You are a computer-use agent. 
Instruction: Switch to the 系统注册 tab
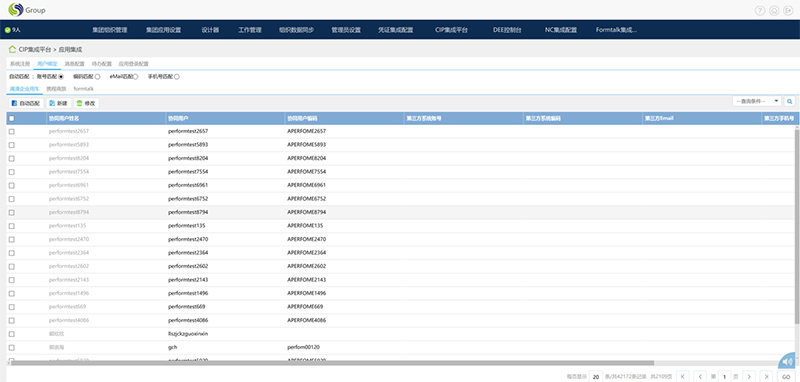tap(20, 64)
